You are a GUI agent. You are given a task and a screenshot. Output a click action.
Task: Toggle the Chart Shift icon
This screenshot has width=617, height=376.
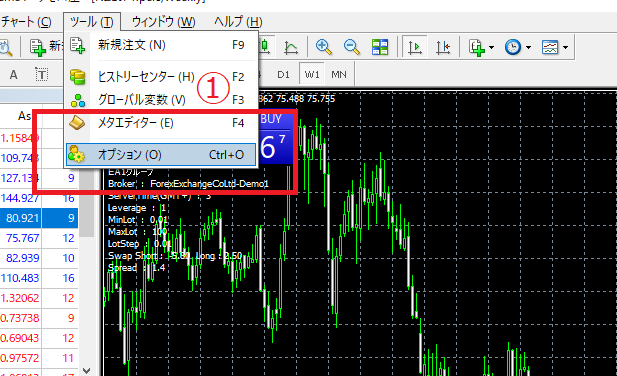(x=443, y=47)
